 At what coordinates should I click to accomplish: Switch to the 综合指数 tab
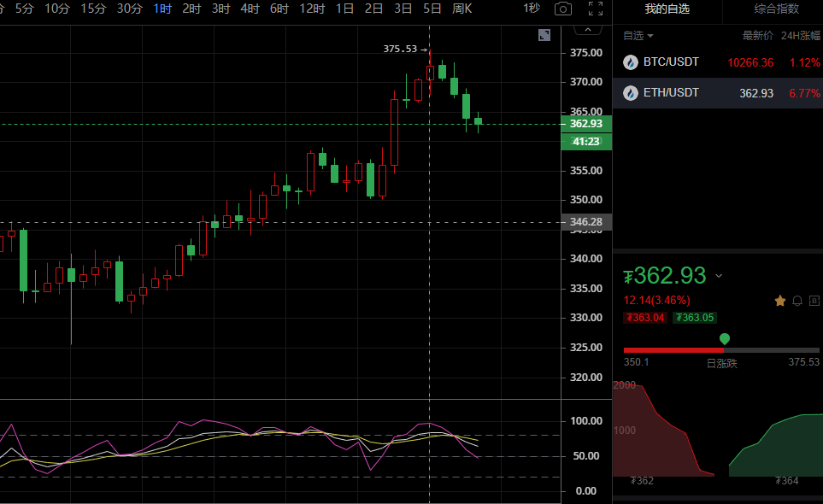776,9
